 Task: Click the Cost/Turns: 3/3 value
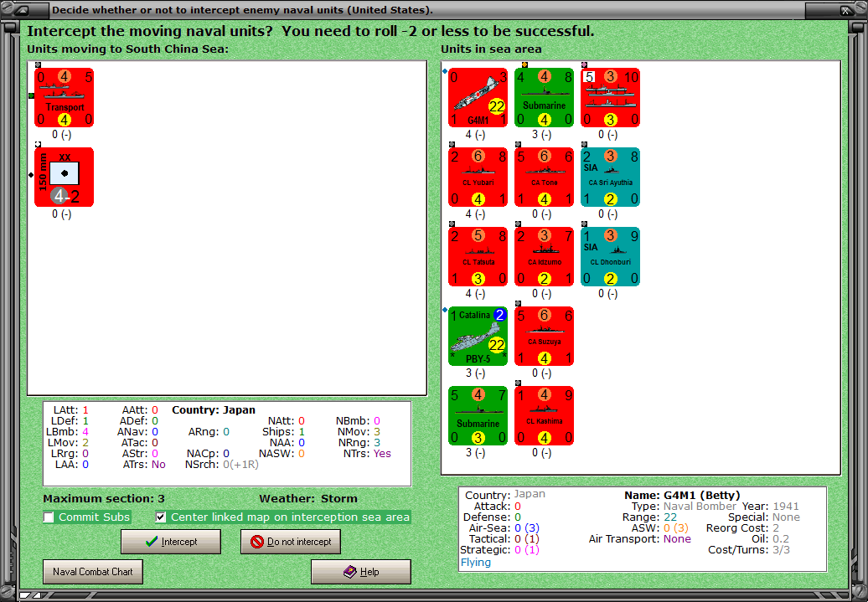[x=749, y=549]
